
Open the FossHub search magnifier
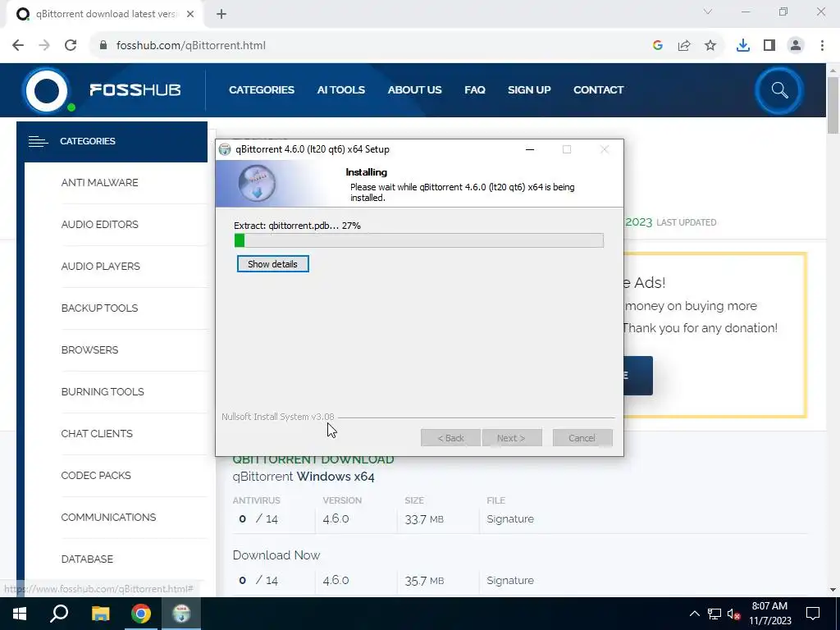779,90
